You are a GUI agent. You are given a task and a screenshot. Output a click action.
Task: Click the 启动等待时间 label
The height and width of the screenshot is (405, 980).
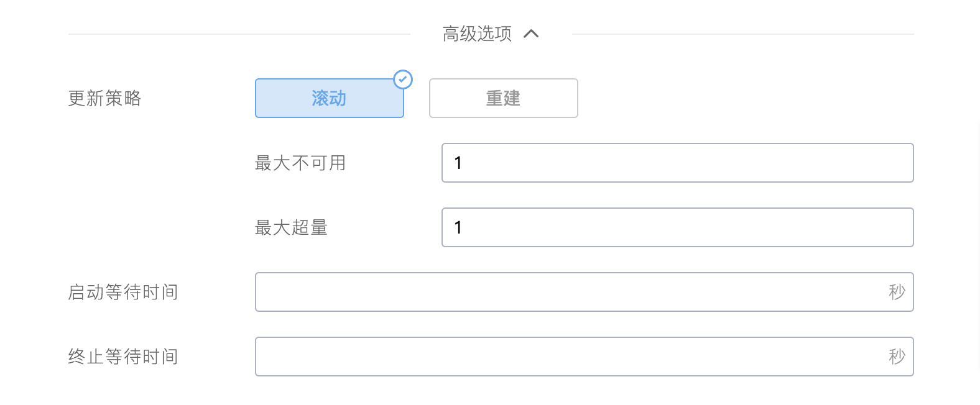pos(123,292)
